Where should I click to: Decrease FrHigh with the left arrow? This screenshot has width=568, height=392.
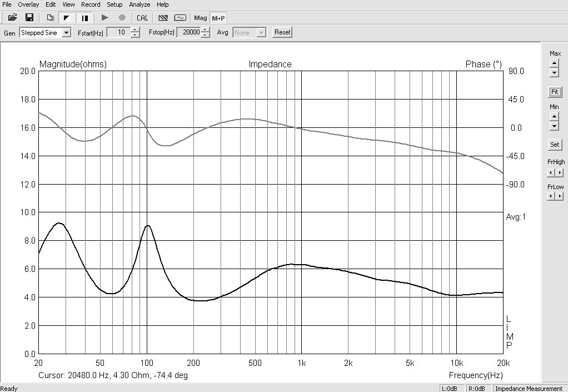(551, 173)
